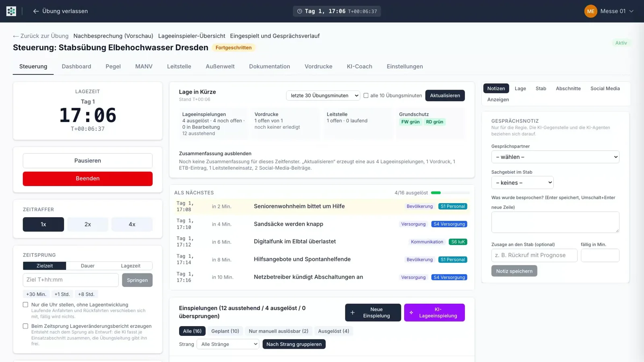
Task: Click the +30 Min. quick jump chip
Action: tap(36, 294)
